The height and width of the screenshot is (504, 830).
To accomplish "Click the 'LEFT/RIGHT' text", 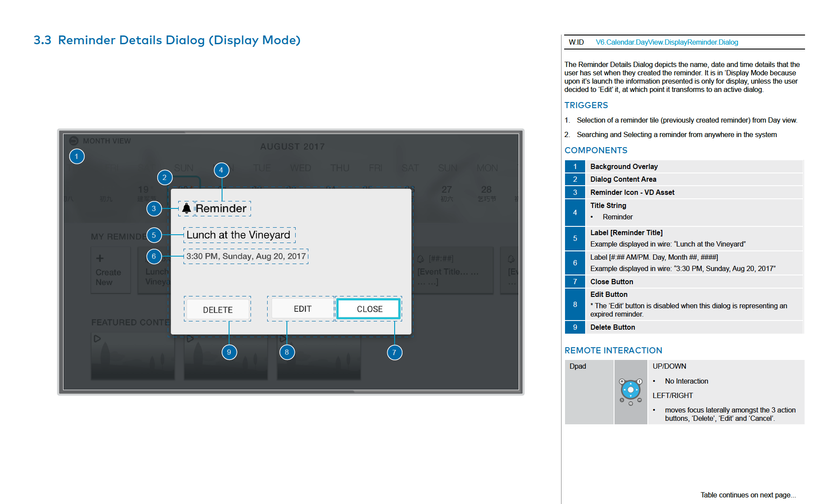I will coord(673,395).
